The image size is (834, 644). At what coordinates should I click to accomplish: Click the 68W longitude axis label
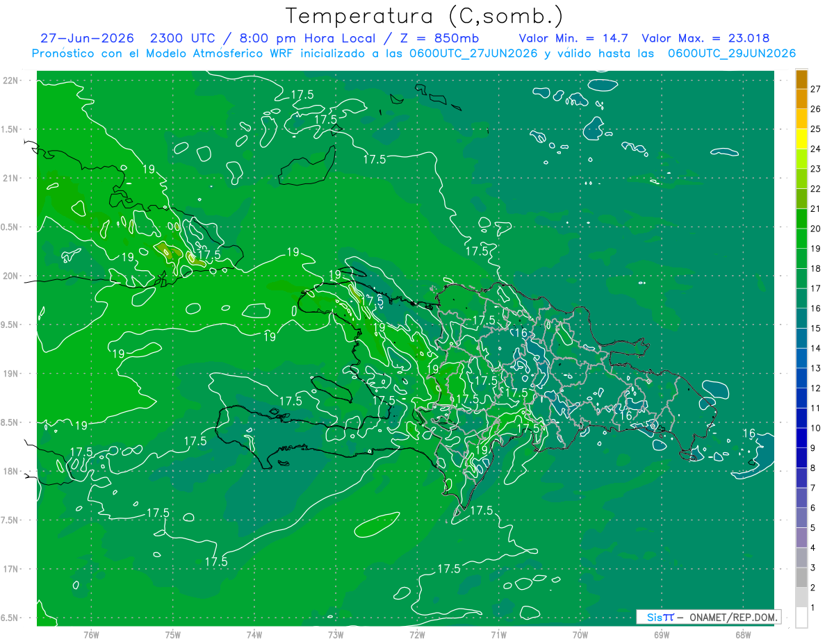(x=743, y=634)
